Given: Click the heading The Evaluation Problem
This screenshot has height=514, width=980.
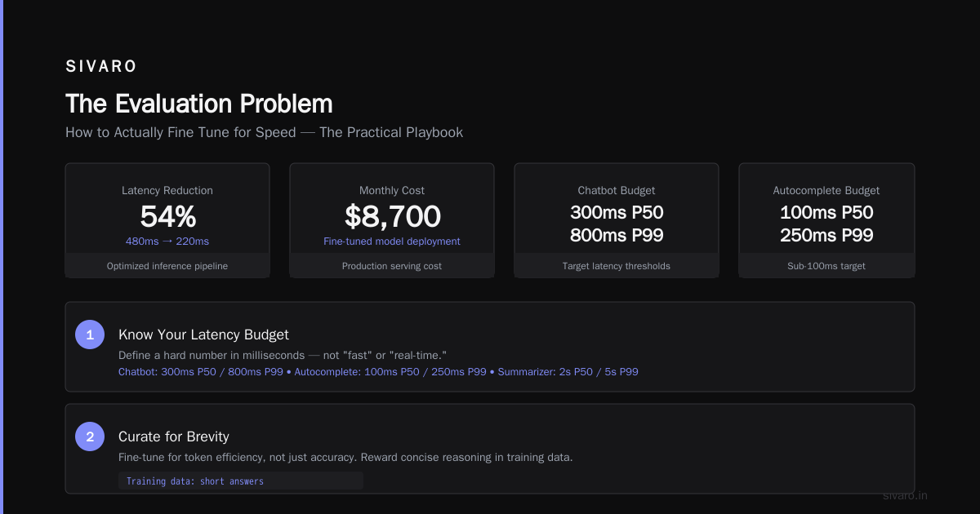Looking at the screenshot, I should (x=199, y=104).
